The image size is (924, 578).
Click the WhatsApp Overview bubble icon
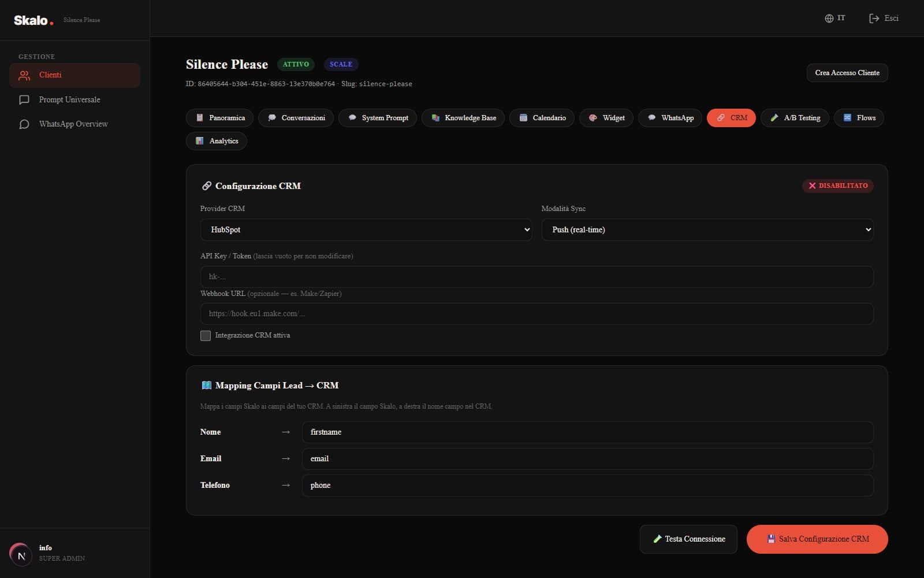click(x=24, y=124)
